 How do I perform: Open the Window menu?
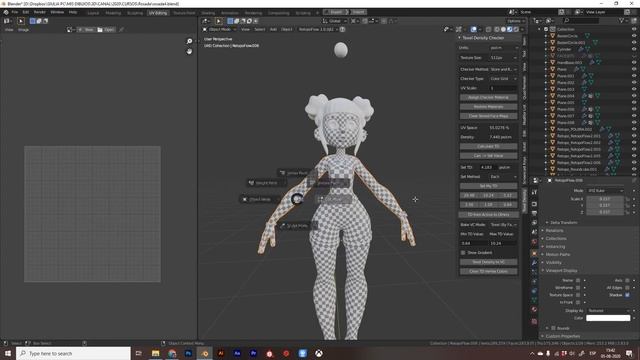tap(57, 12)
